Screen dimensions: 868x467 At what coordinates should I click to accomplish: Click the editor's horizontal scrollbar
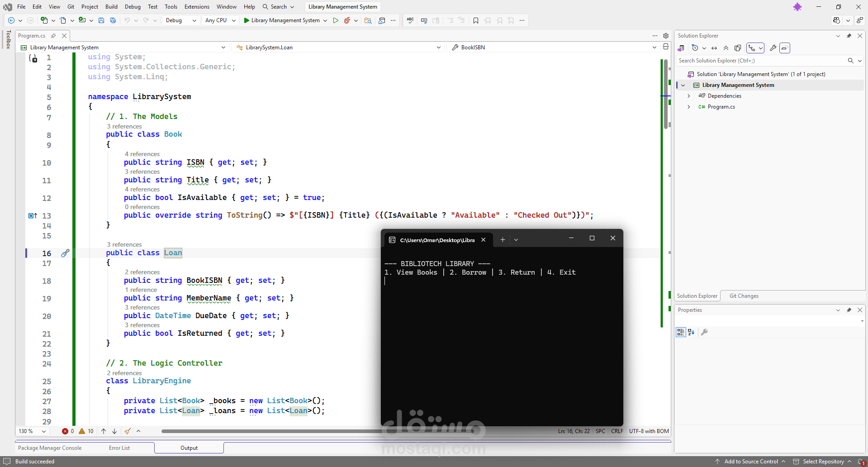pos(317,431)
